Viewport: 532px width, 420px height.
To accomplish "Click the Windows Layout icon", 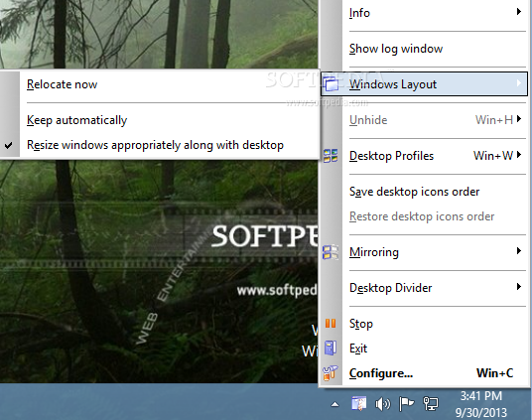I will pyautogui.click(x=331, y=84).
